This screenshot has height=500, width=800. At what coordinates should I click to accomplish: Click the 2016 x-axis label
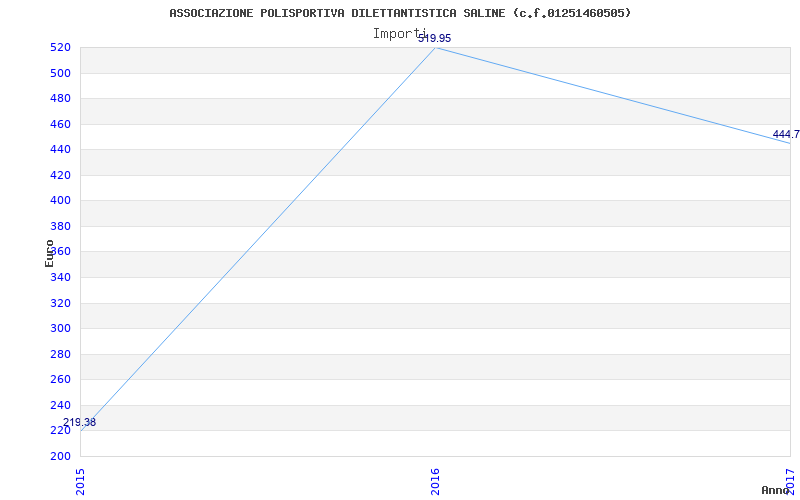click(x=435, y=481)
